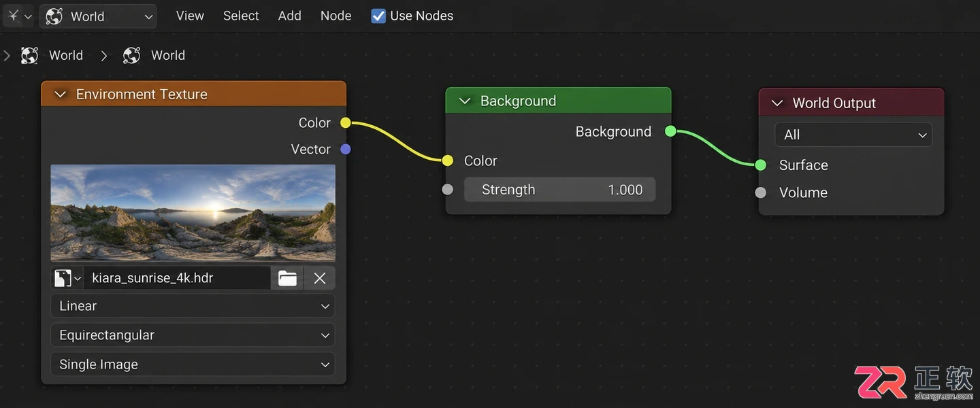This screenshot has width=980, height=408.
Task: Click the Surface input socket
Action: 761,165
